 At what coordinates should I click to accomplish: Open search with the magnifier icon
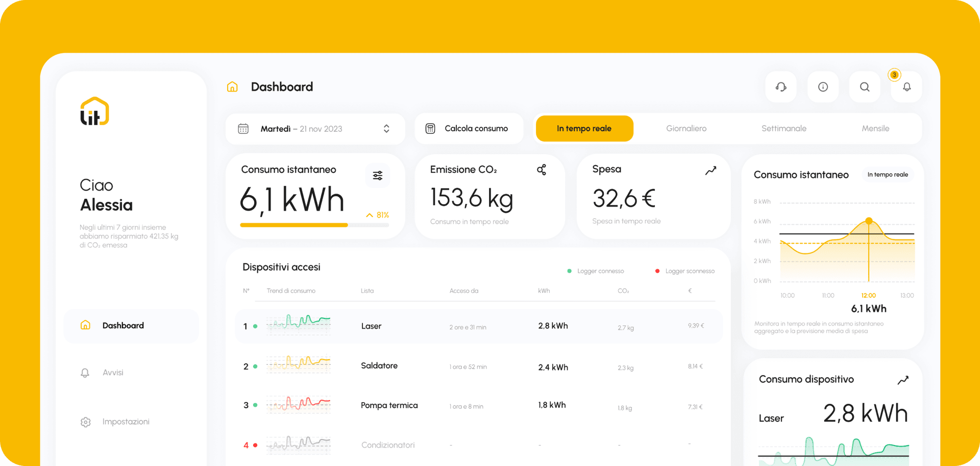[x=865, y=87]
